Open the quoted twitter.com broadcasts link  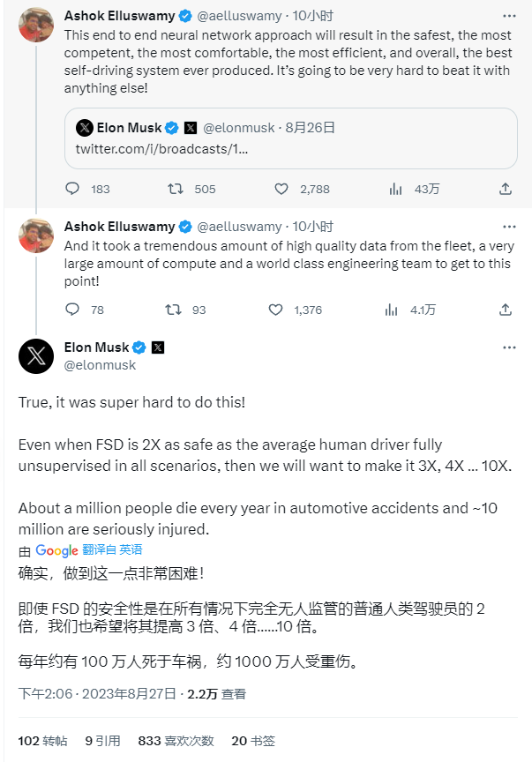tap(161, 149)
